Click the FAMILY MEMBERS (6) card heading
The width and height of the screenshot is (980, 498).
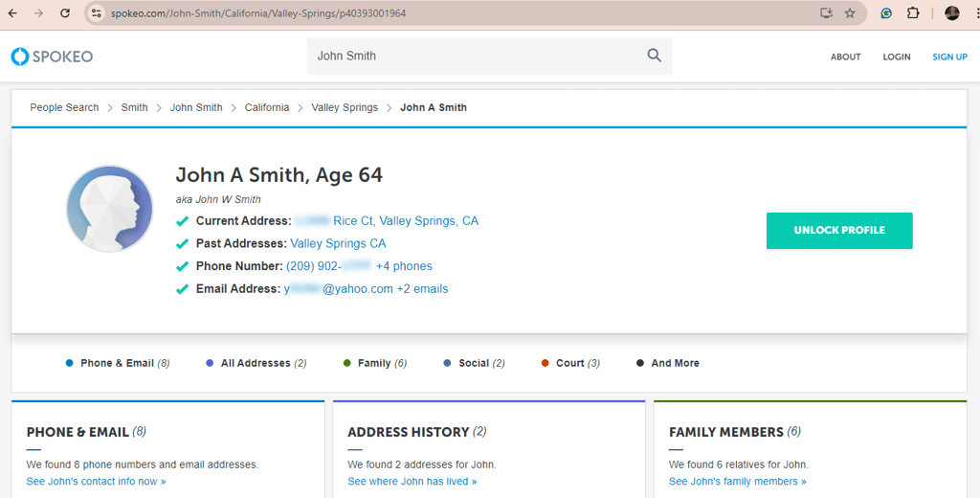pyautogui.click(x=735, y=432)
